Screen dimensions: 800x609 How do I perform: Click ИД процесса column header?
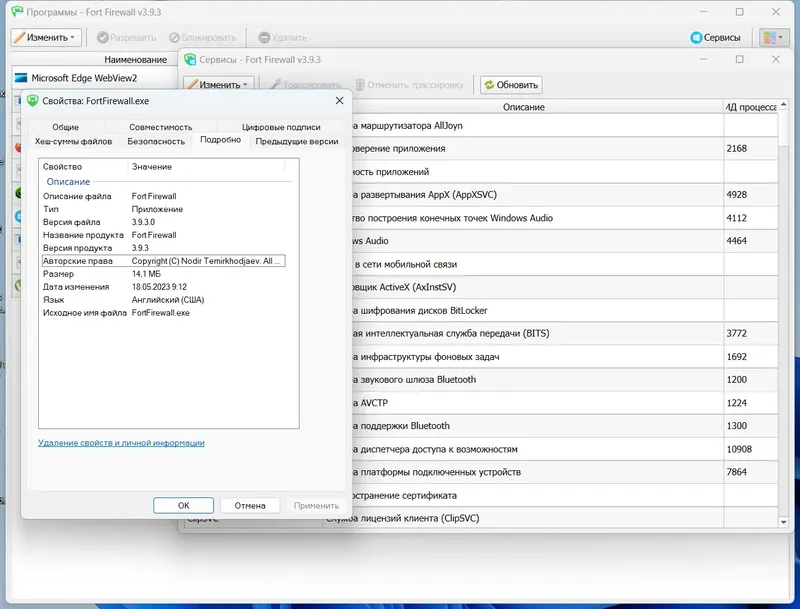click(x=751, y=107)
